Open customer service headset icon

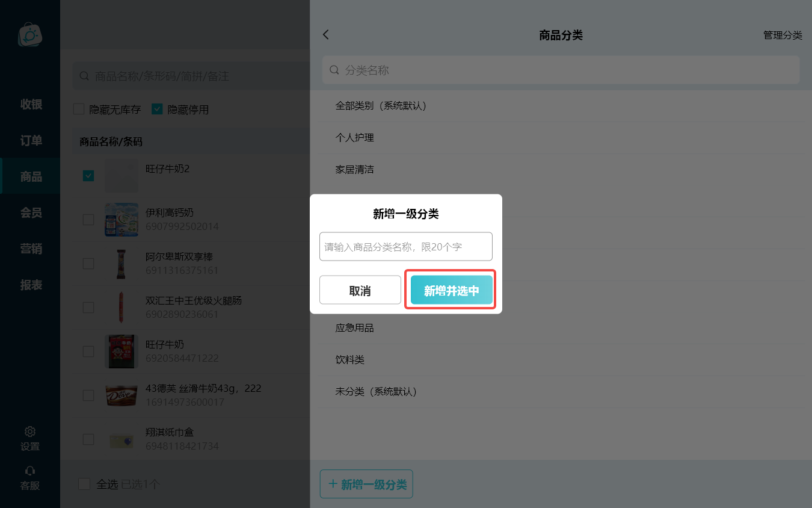(x=30, y=471)
